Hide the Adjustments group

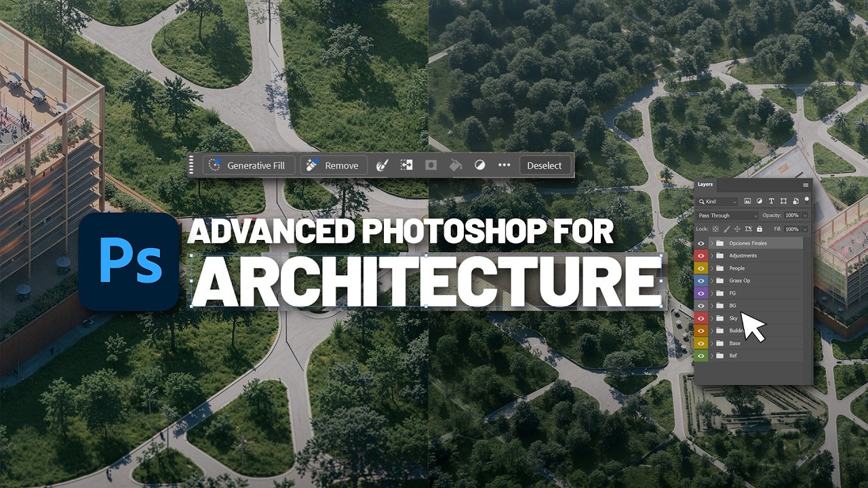(701, 256)
